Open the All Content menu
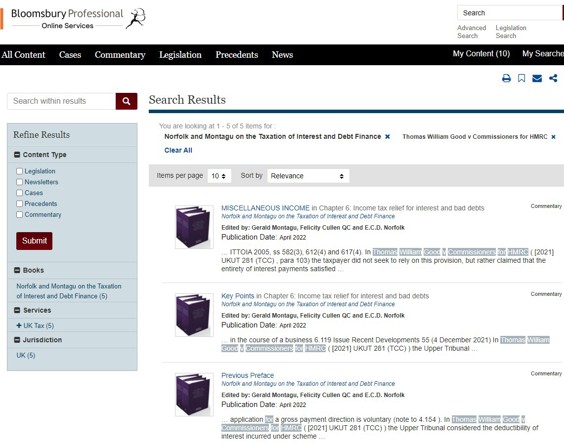Viewport: 564px width, 447px height. (x=23, y=55)
